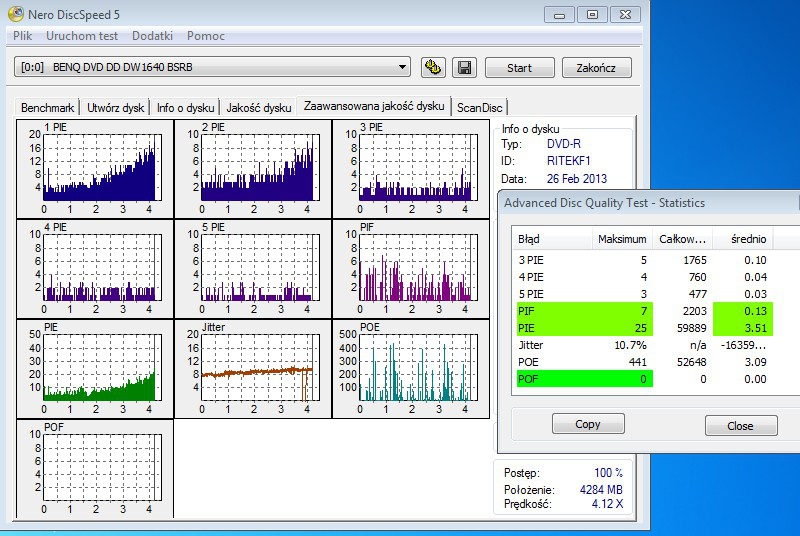Click the Statistics dialog title bar
This screenshot has height=536, width=800.
649,202
